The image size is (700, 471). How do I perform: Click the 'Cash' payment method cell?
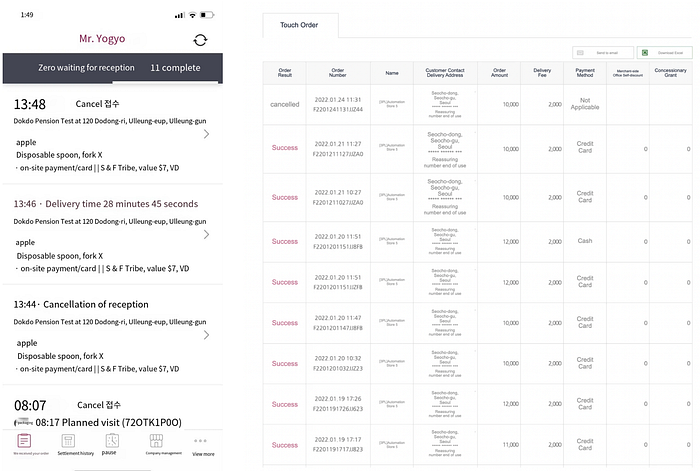pos(585,241)
